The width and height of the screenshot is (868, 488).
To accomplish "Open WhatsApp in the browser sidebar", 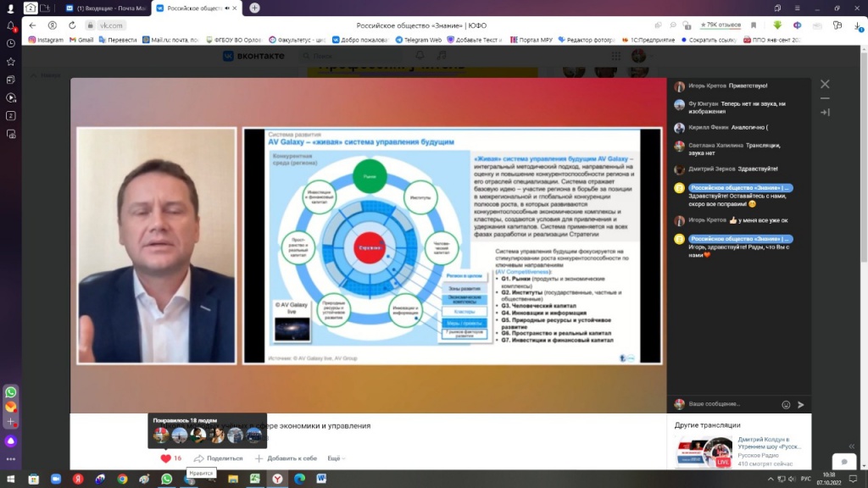I will 10,392.
